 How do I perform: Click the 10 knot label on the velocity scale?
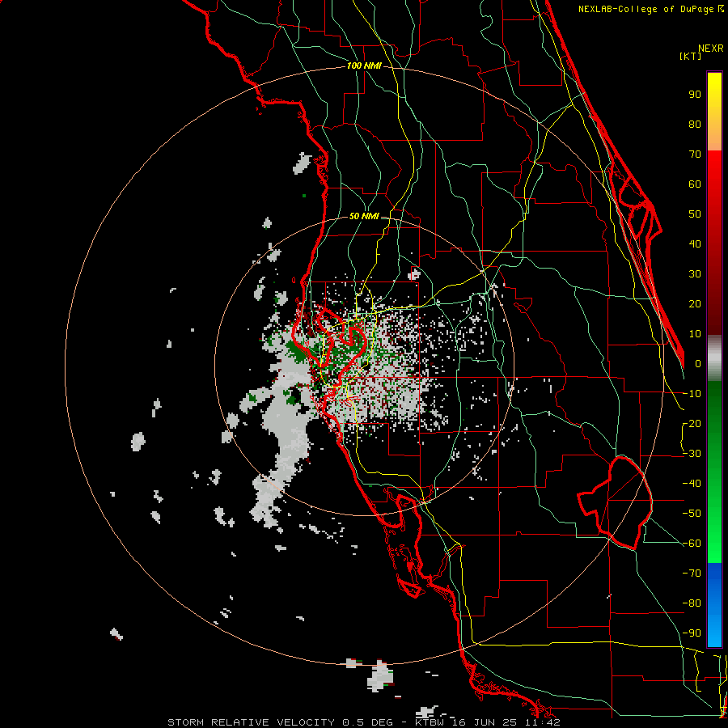(695, 334)
